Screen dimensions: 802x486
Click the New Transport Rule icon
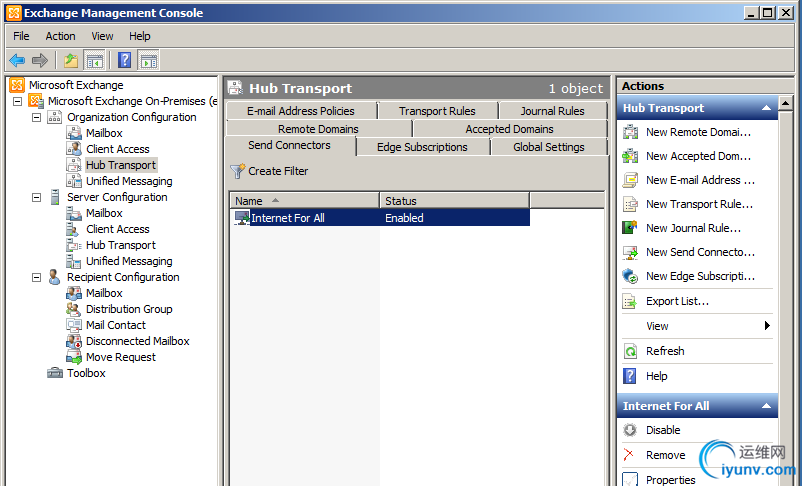(630, 204)
